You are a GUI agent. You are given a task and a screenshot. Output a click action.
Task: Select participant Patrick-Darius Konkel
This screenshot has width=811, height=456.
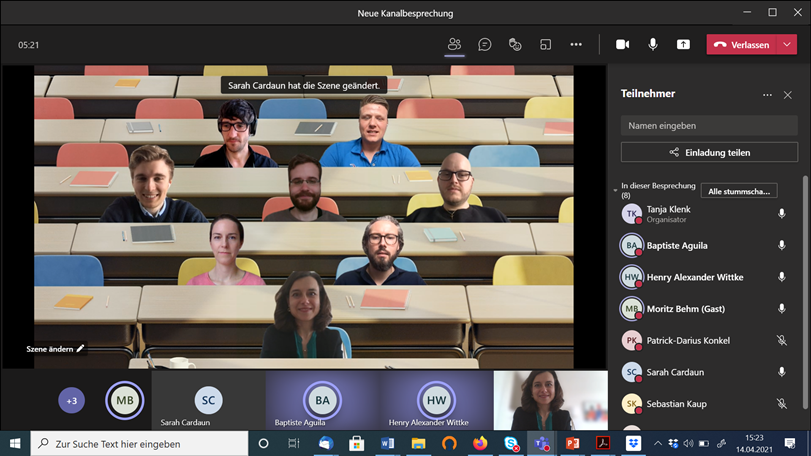click(x=709, y=340)
